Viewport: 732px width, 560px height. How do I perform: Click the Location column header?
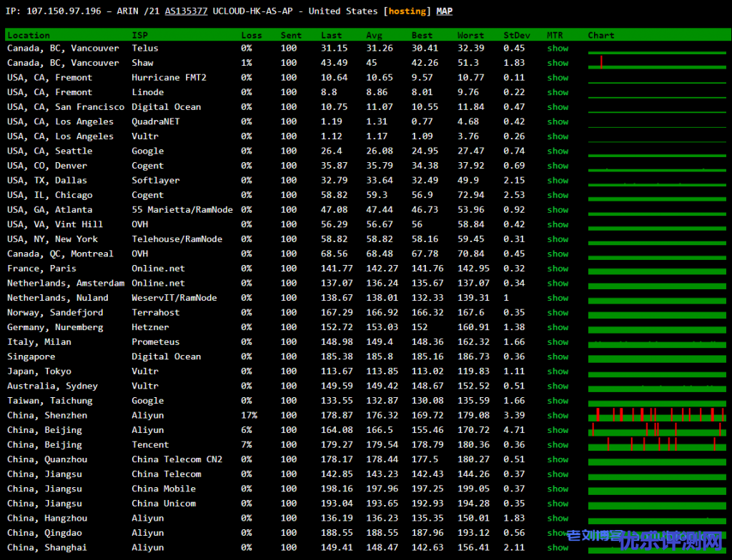point(29,35)
